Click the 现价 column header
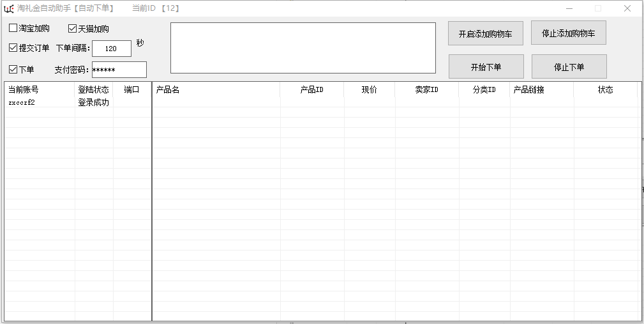The image size is (644, 324). point(370,89)
